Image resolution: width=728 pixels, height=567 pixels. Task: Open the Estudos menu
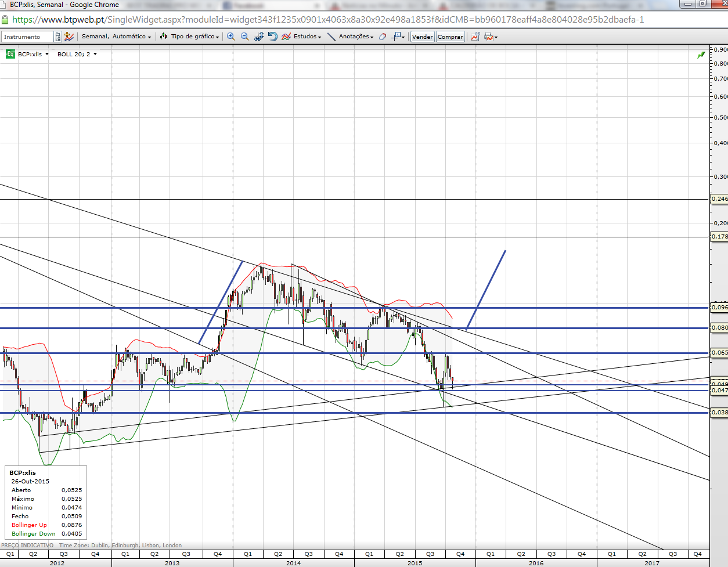[x=301, y=37]
